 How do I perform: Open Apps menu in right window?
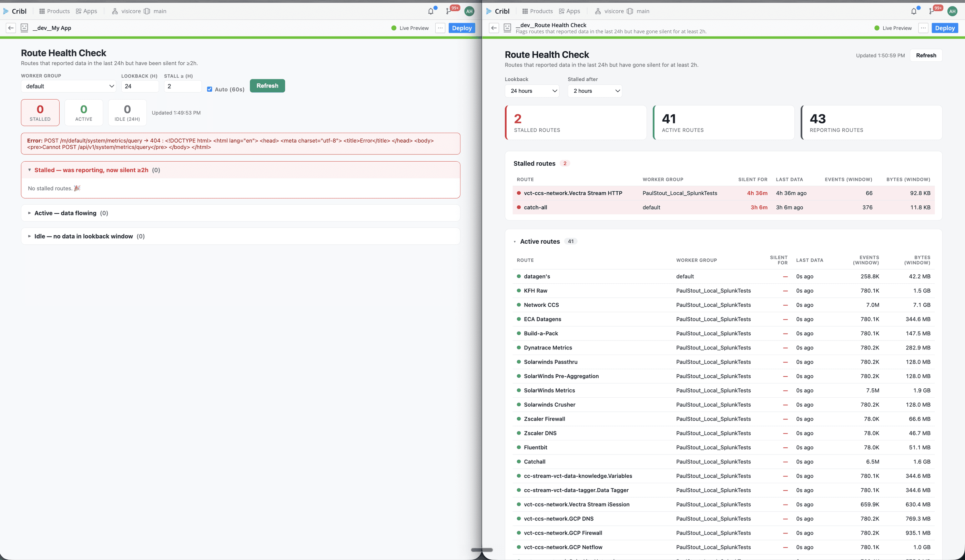(569, 11)
